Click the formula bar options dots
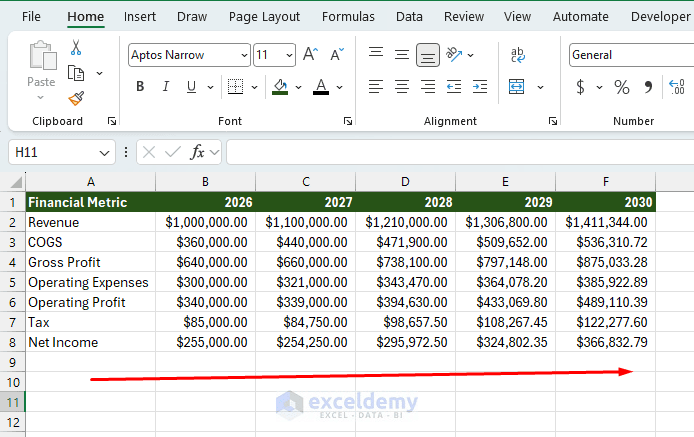Viewport: 694px width, 437px height. coord(126,152)
